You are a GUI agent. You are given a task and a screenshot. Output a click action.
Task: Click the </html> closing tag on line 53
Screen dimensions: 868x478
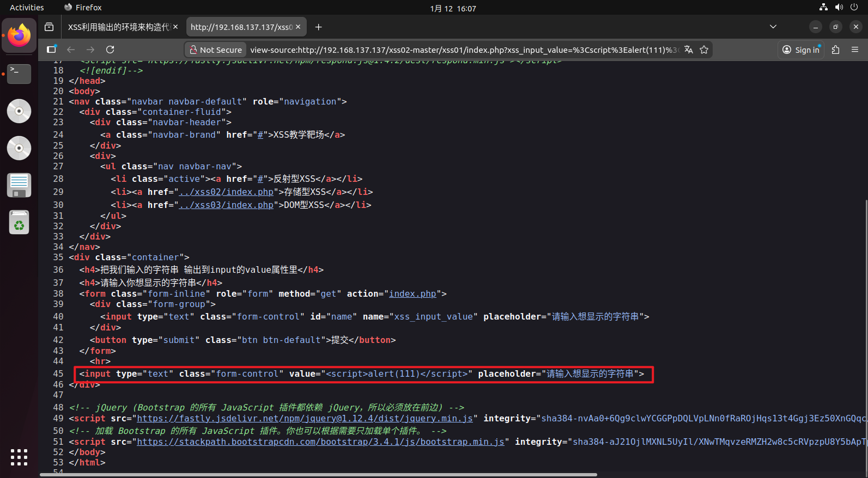click(87, 462)
